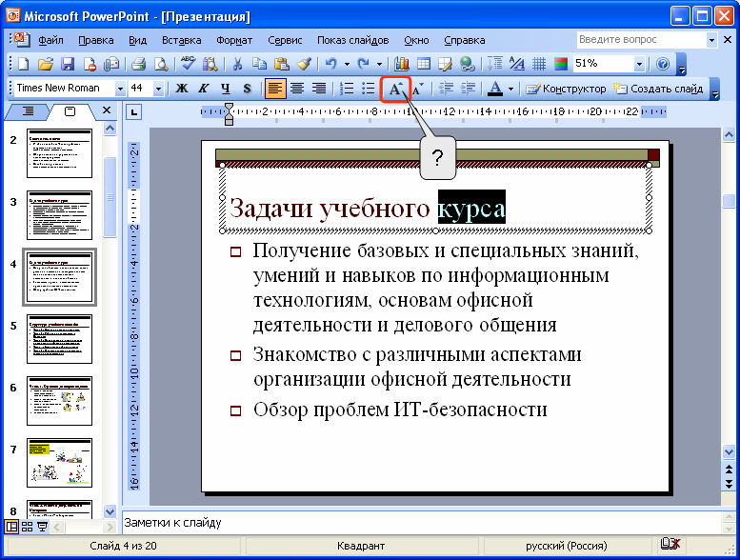The height and width of the screenshot is (560, 740).
Task: Insert a hyperlink with the globe icon
Action: pyautogui.click(x=468, y=64)
